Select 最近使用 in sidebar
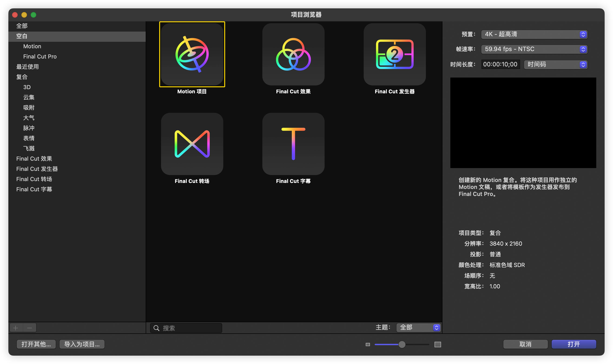613x364 pixels. 77,67
